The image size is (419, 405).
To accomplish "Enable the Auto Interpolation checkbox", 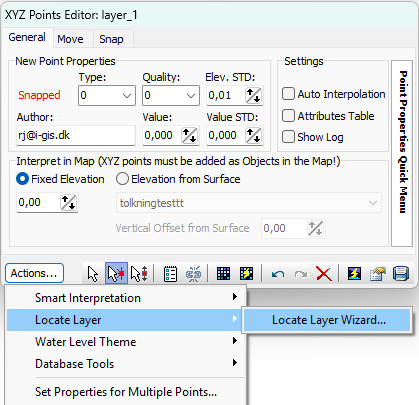I will tap(288, 94).
